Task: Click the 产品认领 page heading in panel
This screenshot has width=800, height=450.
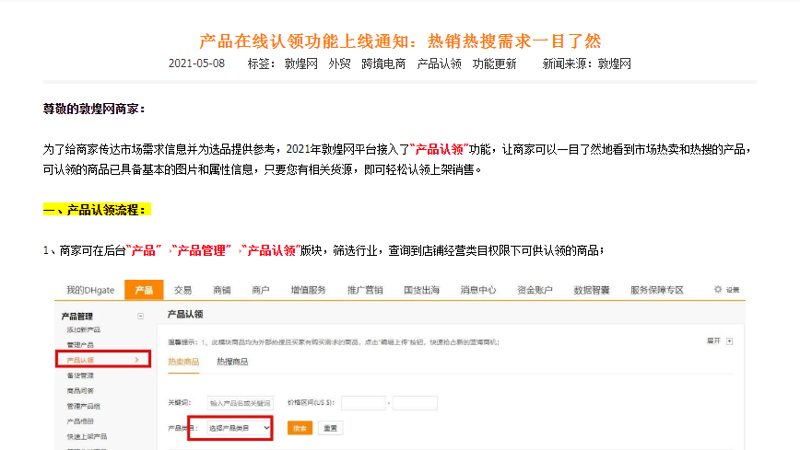Action: [185, 314]
